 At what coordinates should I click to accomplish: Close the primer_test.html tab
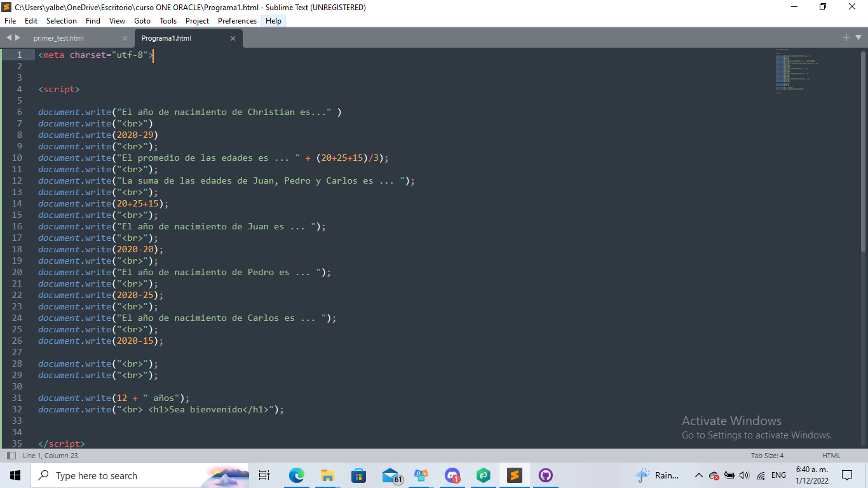point(125,38)
